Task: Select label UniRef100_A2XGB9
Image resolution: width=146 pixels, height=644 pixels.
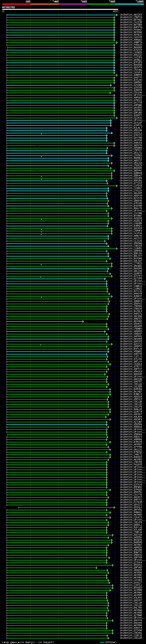Action: point(131,85)
